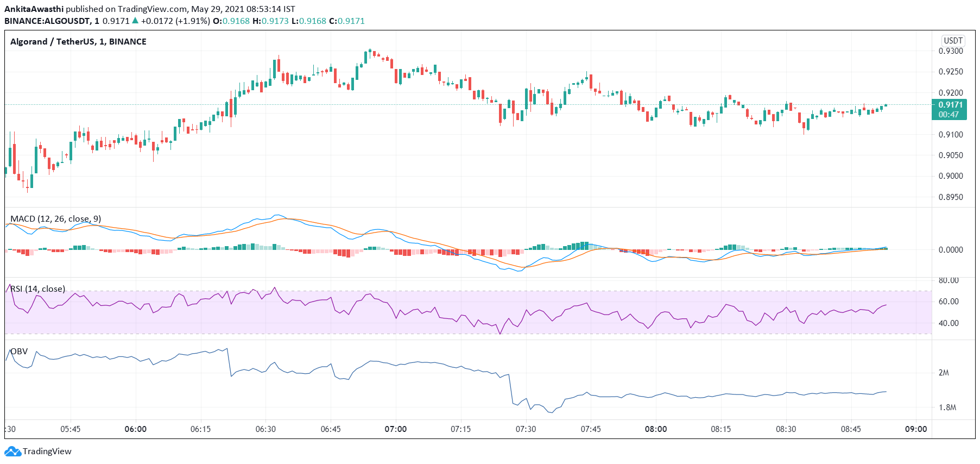Click the 07:45 time axis marker

pyautogui.click(x=591, y=429)
